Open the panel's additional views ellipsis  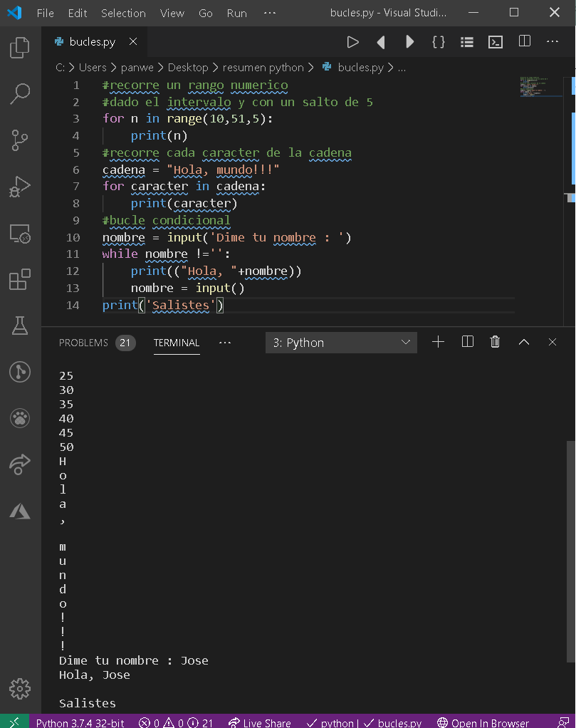[225, 343]
